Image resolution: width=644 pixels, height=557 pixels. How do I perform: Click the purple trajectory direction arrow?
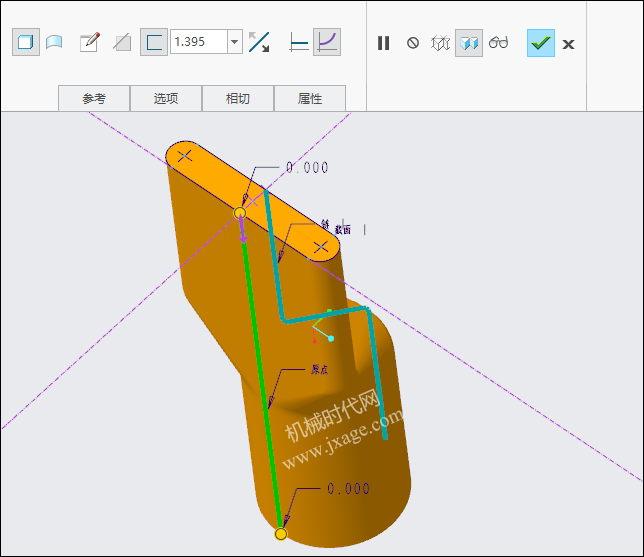[x=242, y=230]
